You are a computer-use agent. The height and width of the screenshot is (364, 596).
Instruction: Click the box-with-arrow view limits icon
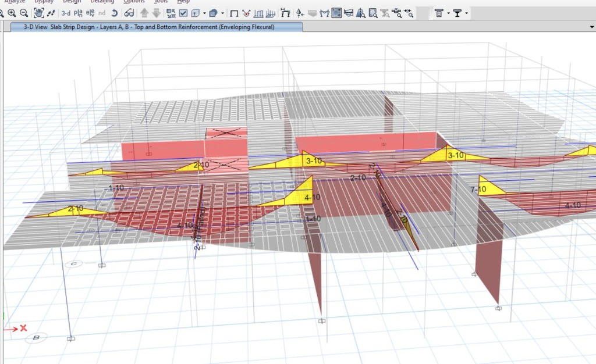pos(195,13)
